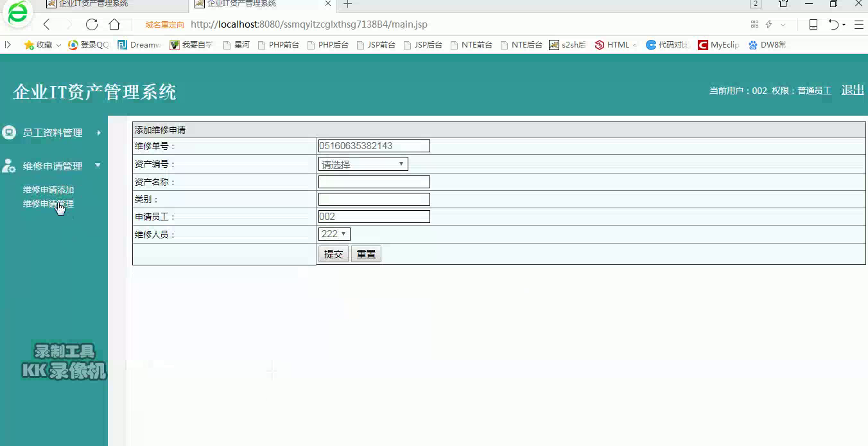Open the NTE后台 bookmark
Viewport: 868px width, 446px height.
click(521, 45)
